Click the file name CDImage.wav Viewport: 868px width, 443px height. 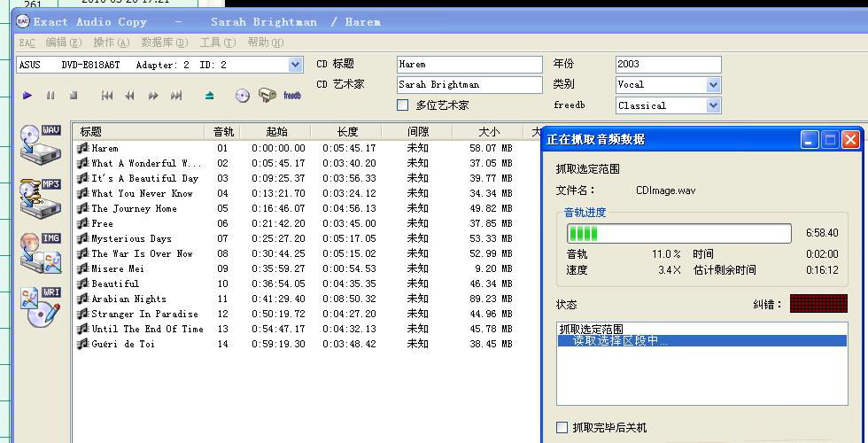665,190
